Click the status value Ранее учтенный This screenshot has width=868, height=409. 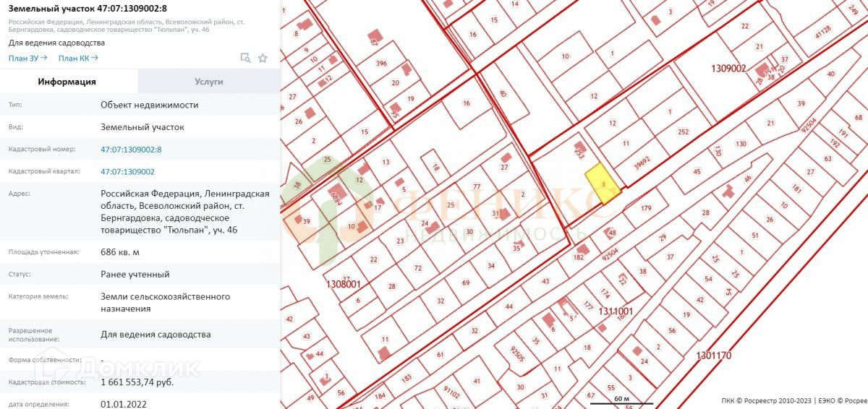point(135,275)
